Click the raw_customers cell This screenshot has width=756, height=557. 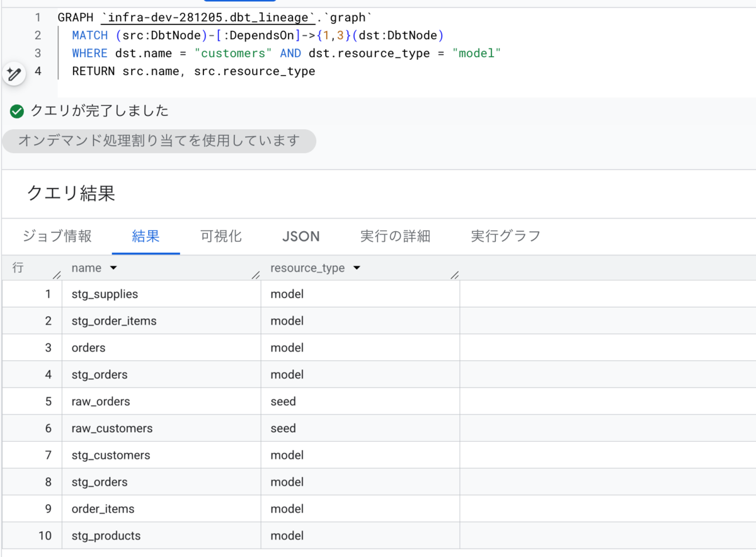[161, 428]
